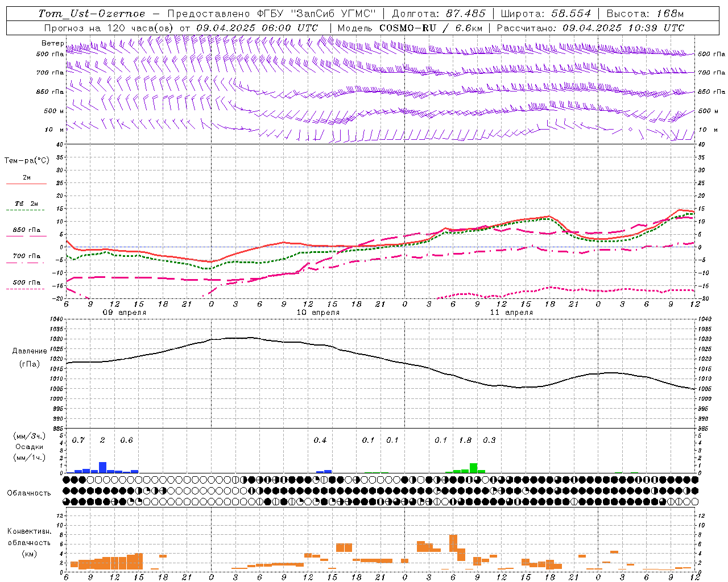Click the 'Осадки' precipitation label
The width and height of the screenshot is (728, 582).
(x=29, y=447)
